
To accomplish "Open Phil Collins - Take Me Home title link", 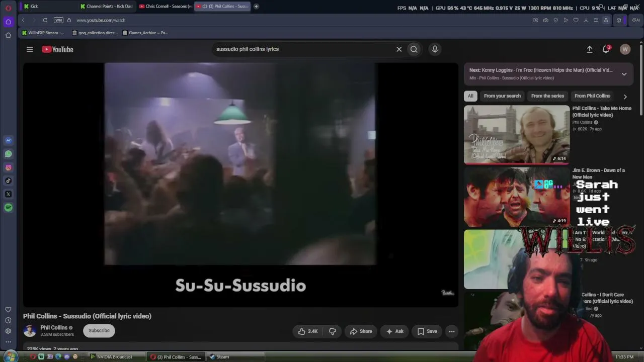I will point(602,112).
